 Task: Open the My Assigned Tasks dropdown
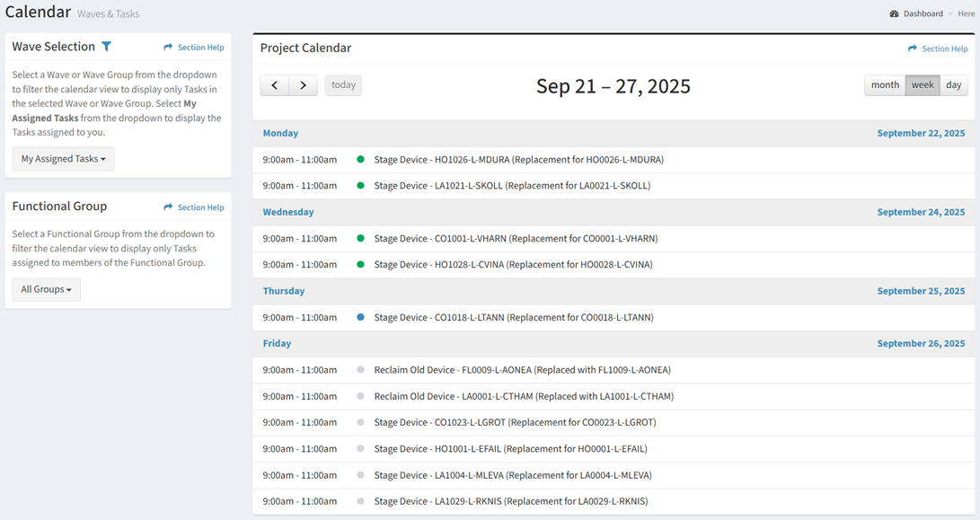coord(63,159)
